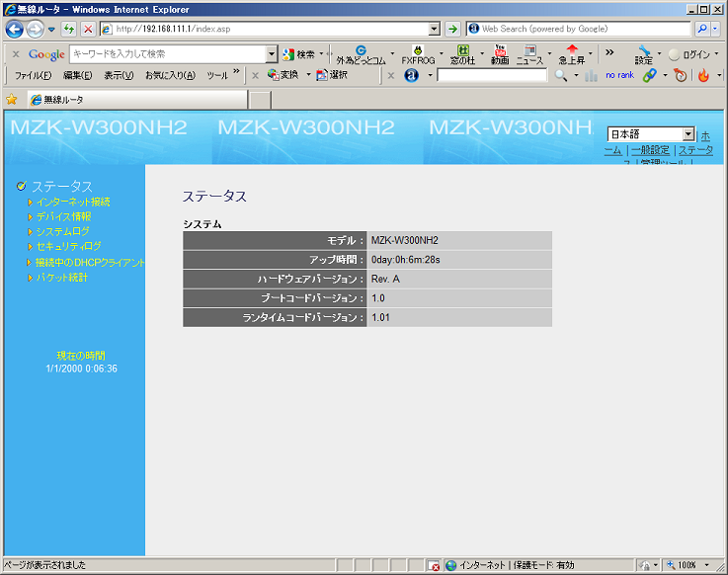Switch to the 無線ルータ tab
Viewport: 728px width, 575px height.
point(136,100)
